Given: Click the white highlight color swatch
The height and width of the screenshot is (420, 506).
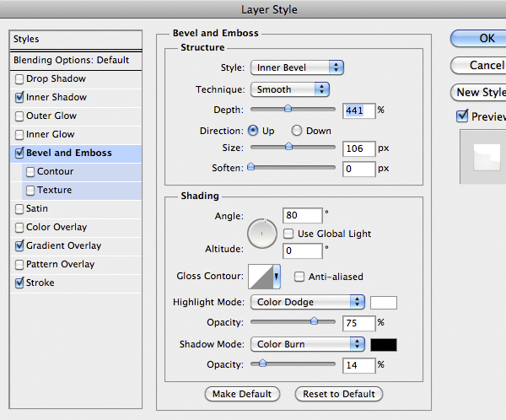Looking at the screenshot, I should 384,302.
